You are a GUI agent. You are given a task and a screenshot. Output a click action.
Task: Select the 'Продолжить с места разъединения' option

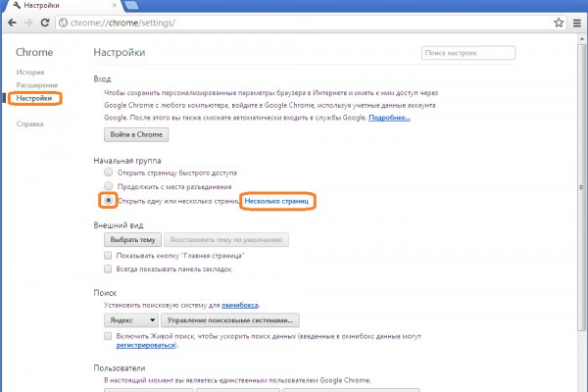[109, 186]
